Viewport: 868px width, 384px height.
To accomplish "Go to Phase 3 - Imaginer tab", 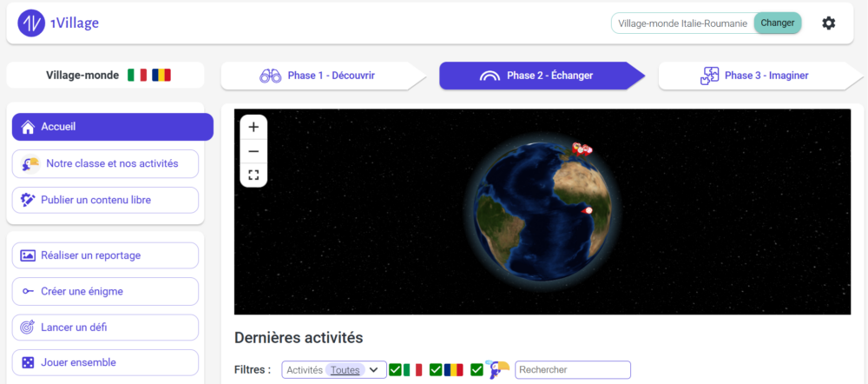I will pos(761,76).
